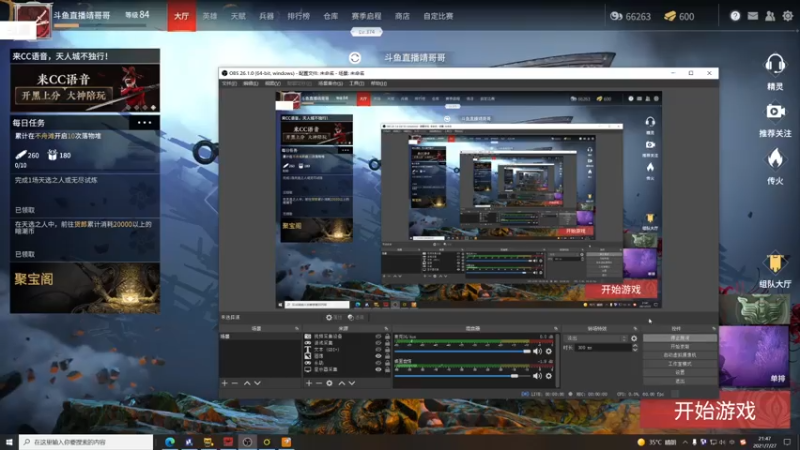Increase transition duration with the up stepper
The width and height of the screenshot is (800, 450).
(x=635, y=345)
